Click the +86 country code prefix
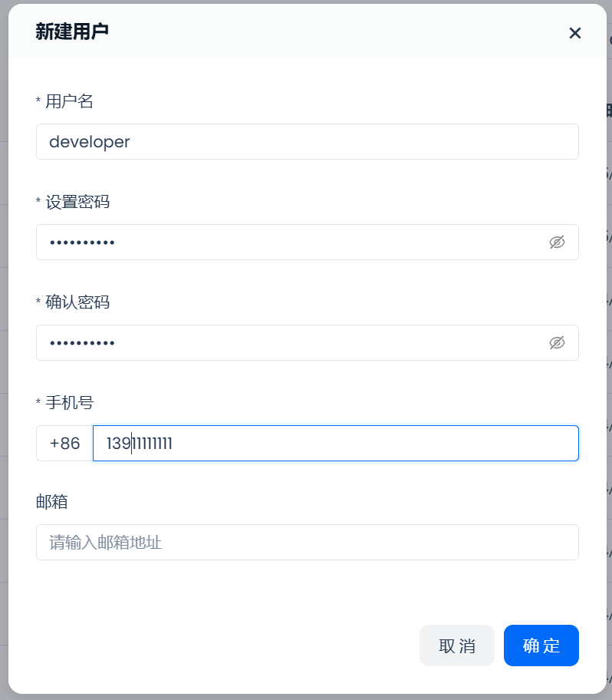The image size is (612, 700). pyautogui.click(x=64, y=444)
